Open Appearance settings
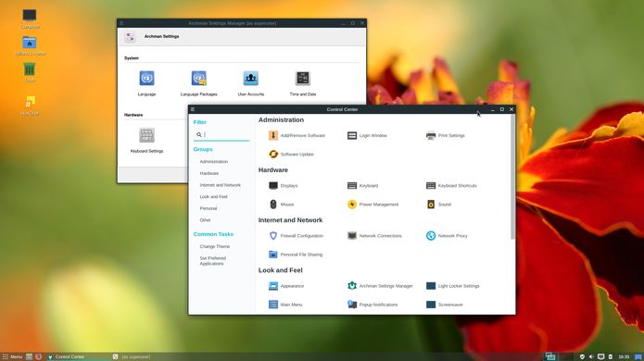This screenshot has height=361, width=644. point(285,286)
